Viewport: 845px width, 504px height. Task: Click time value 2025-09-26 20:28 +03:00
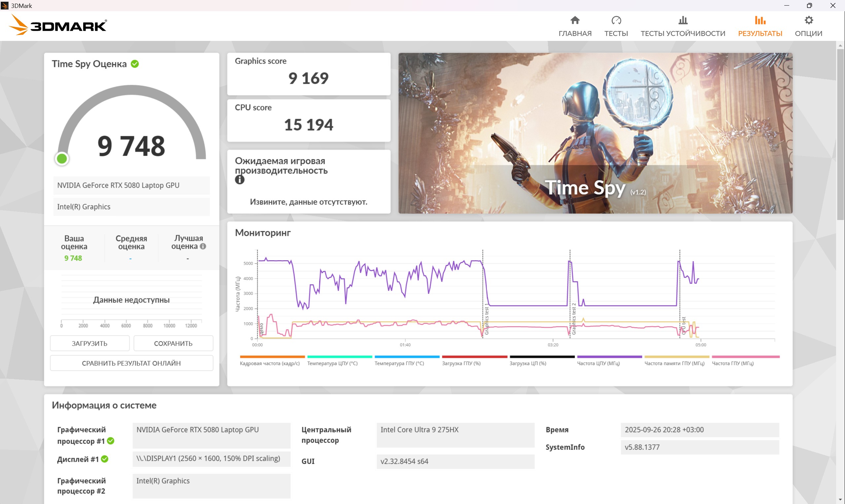click(x=699, y=430)
